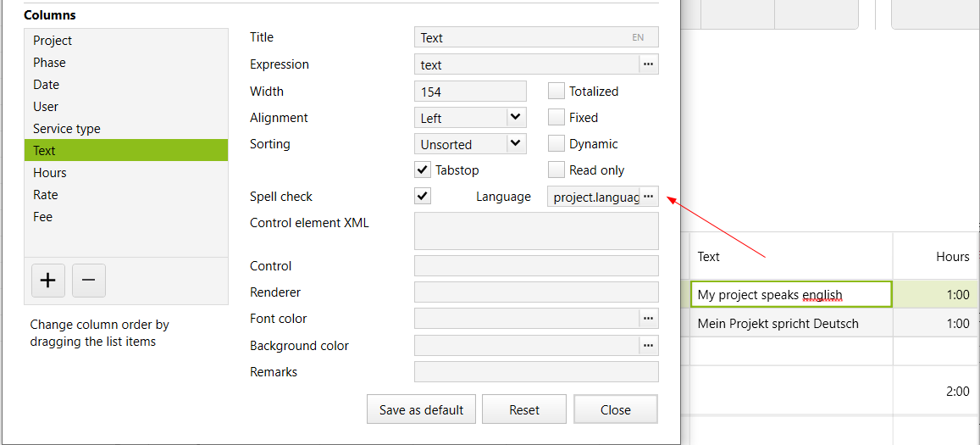Open the Sorting dropdown
Viewport: 980px width, 445px height.
pos(516,144)
